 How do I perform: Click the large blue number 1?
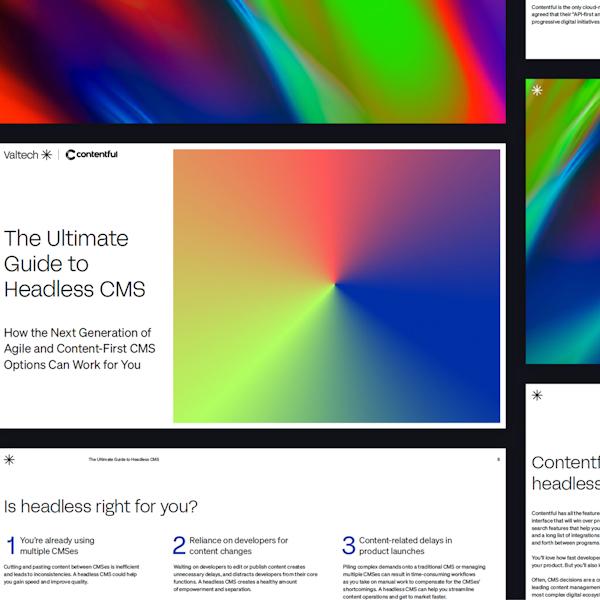(11, 545)
